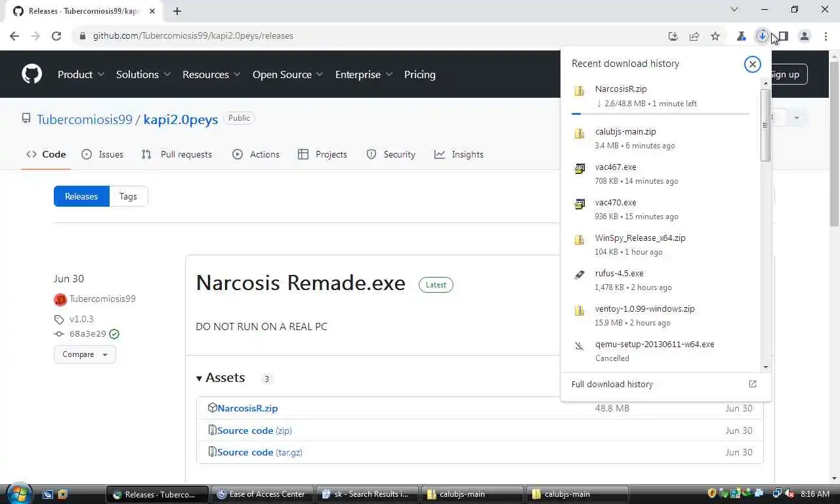The width and height of the screenshot is (840, 504).
Task: Open the kapi2.0peys repository link
Action: click(180, 119)
